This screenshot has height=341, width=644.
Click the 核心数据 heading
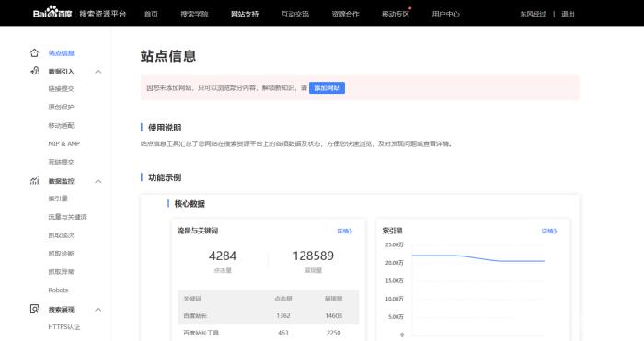click(x=190, y=203)
